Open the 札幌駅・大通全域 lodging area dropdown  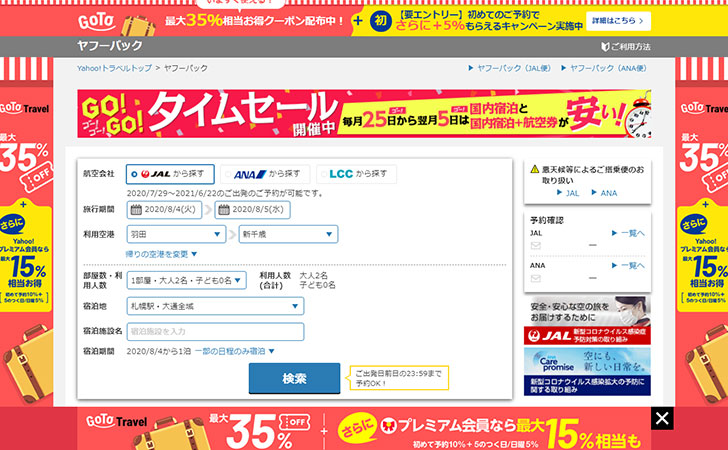[x=215, y=307]
